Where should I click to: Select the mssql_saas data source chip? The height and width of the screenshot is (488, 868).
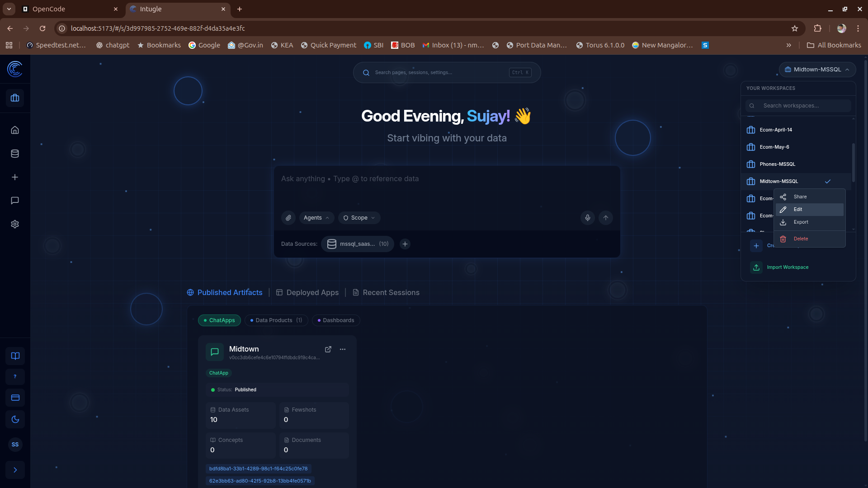point(358,244)
